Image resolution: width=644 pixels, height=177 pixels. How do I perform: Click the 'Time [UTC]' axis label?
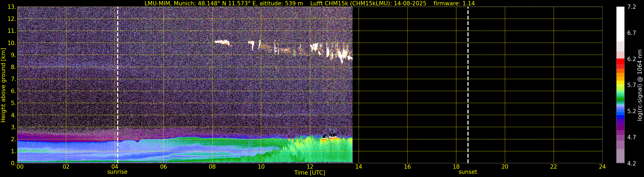point(309,173)
